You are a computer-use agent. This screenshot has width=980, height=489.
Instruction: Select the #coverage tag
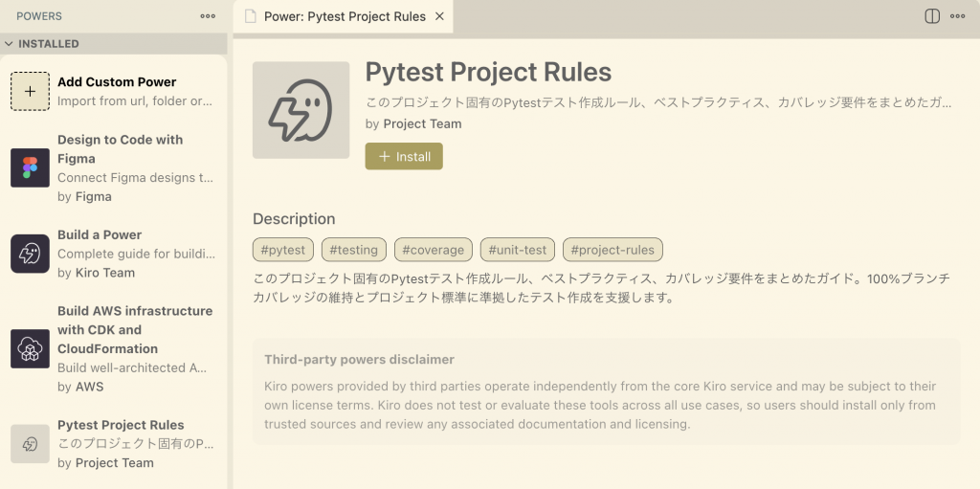[x=434, y=250]
